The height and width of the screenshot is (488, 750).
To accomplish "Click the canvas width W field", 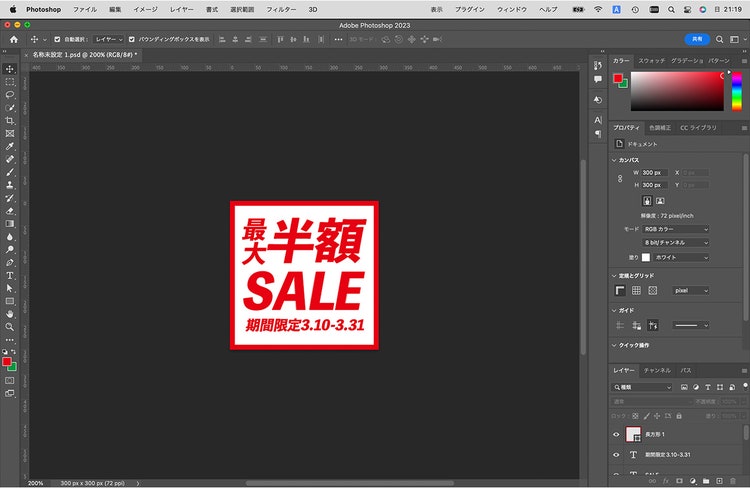I will (x=654, y=173).
